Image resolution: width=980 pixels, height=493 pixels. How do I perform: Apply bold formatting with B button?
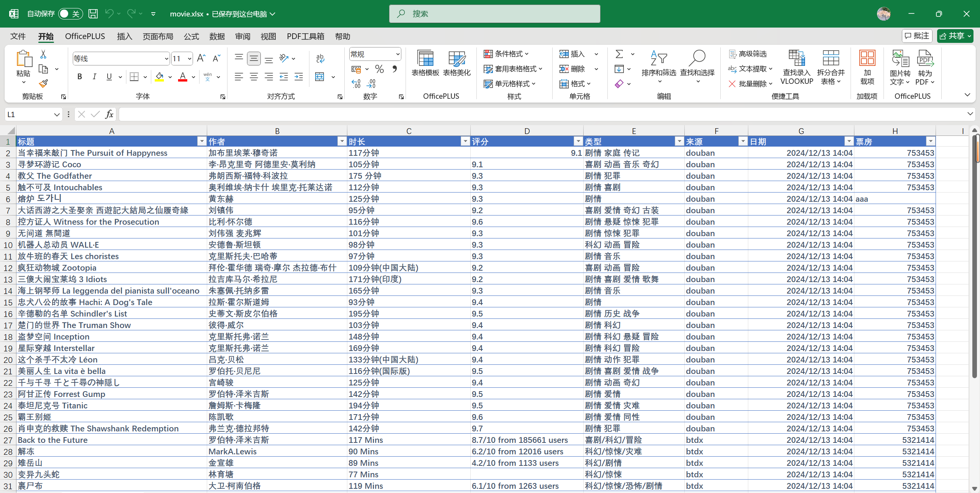click(80, 77)
